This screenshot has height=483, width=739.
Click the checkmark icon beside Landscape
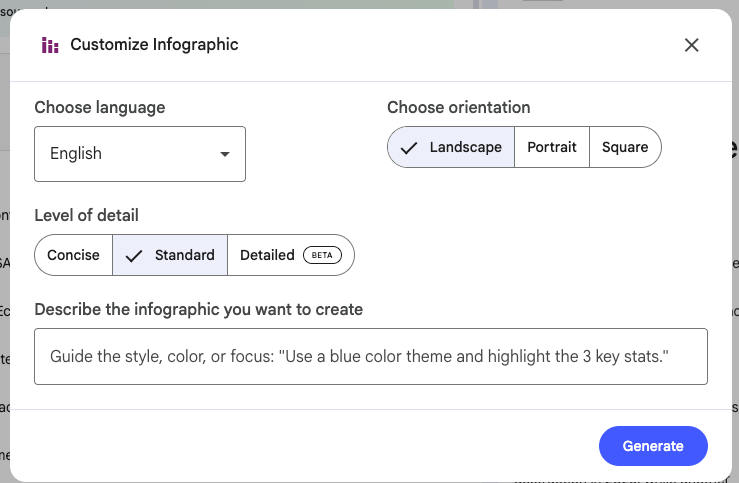click(408, 148)
